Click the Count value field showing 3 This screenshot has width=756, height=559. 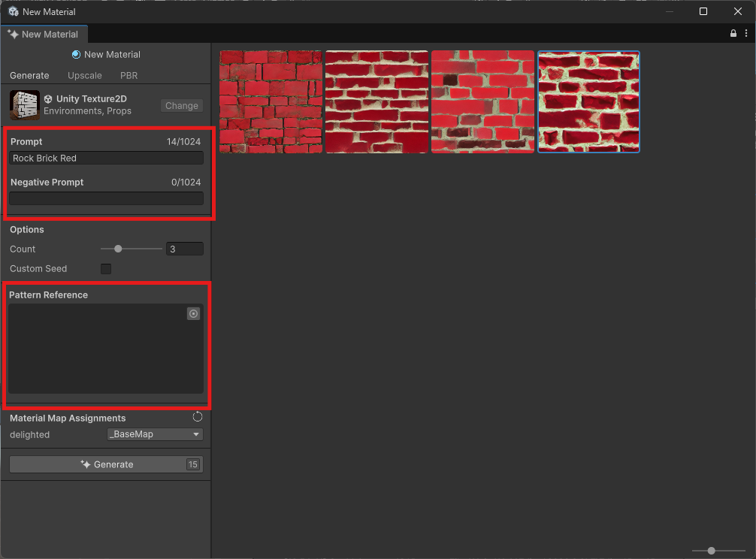[185, 249]
